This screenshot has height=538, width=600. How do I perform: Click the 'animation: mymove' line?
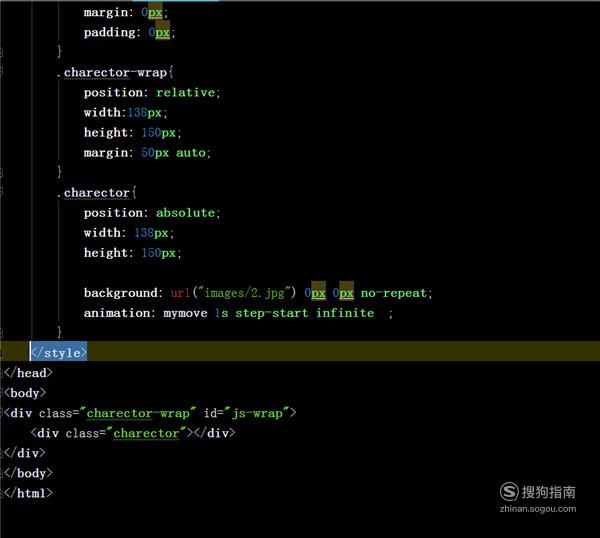click(x=238, y=313)
